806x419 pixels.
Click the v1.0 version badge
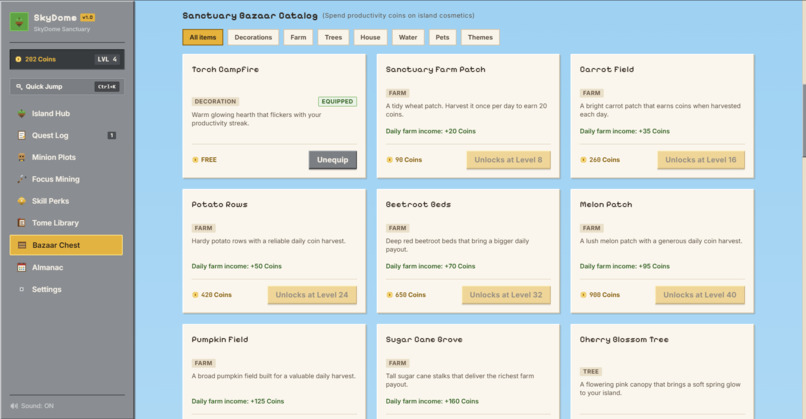pos(87,17)
